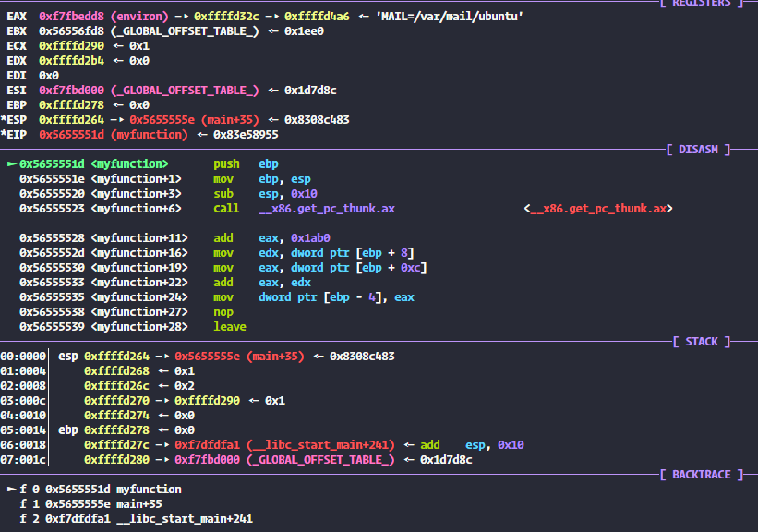Click 'mov edx, dword ptr [ebp + 8]'

pos(313,253)
